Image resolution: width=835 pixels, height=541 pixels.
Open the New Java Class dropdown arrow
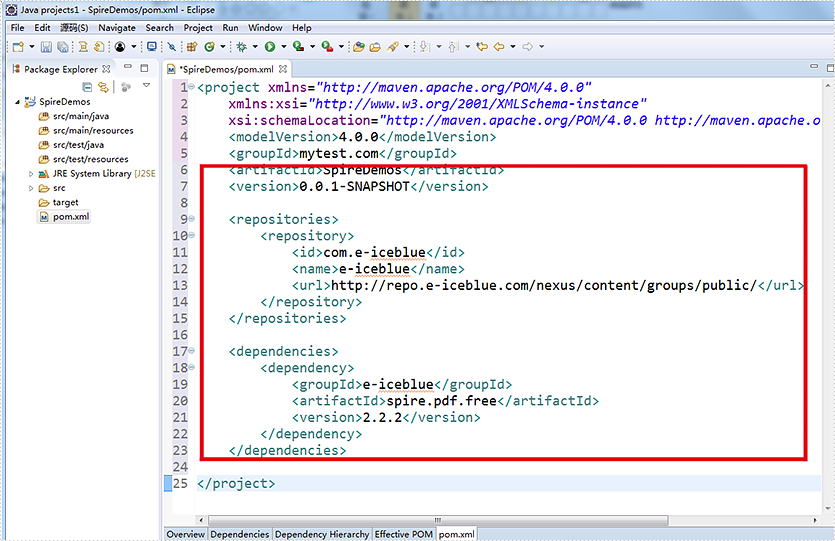[x=223, y=47]
